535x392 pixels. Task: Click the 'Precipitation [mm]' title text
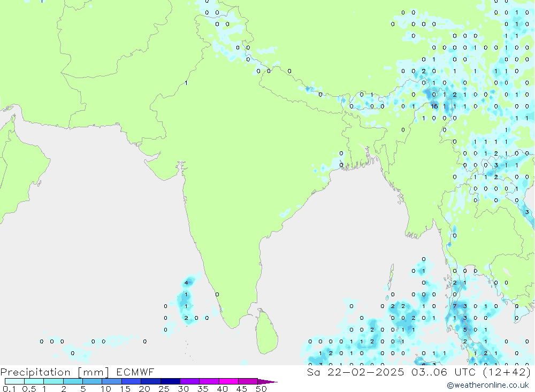55,372
